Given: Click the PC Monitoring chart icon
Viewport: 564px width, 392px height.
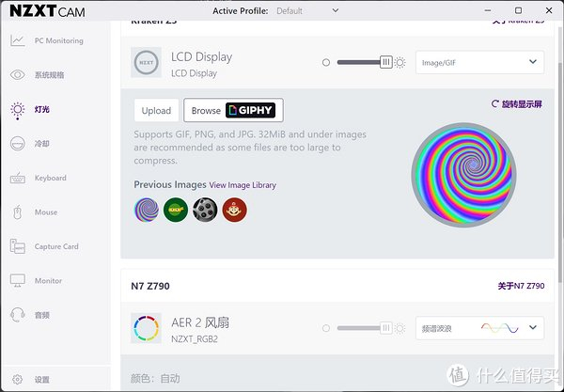Looking at the screenshot, I should click(x=17, y=40).
